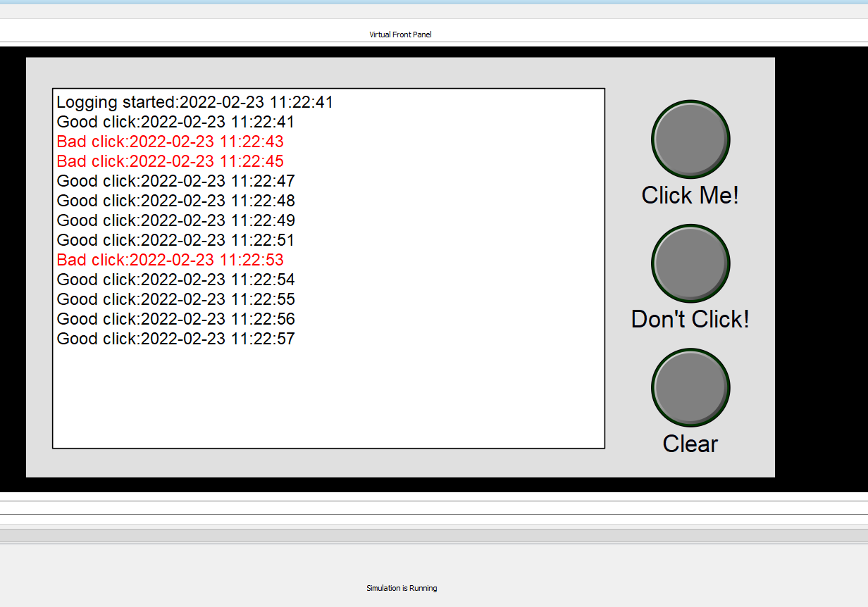Click the "Don't Click!" label text
This screenshot has height=607, width=868.
[690, 319]
